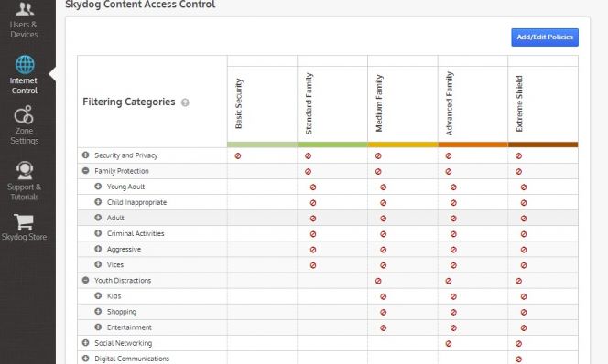This screenshot has height=364, width=608.
Task: Toggle Medium Family block for Shopping row
Action: (x=383, y=313)
